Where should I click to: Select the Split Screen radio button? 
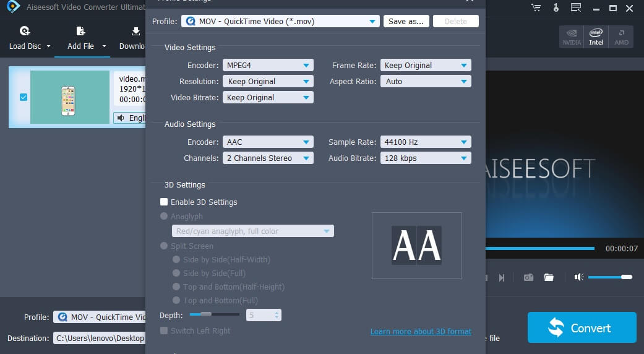click(x=164, y=246)
